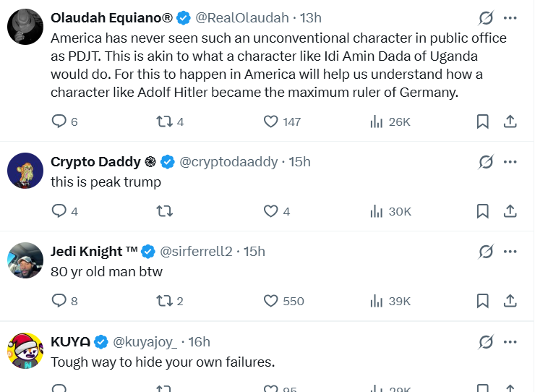
Task: Share Crypto Daddy's tweet
Action: [510, 211]
